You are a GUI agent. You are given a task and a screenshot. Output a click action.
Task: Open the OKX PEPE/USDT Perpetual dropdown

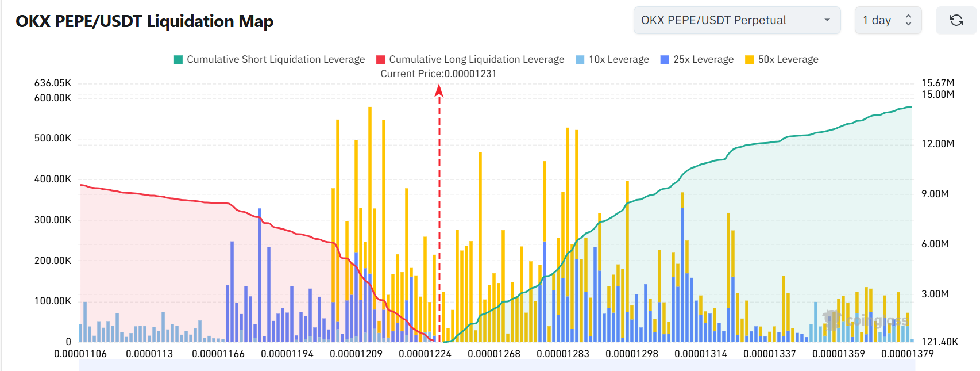[x=737, y=20]
